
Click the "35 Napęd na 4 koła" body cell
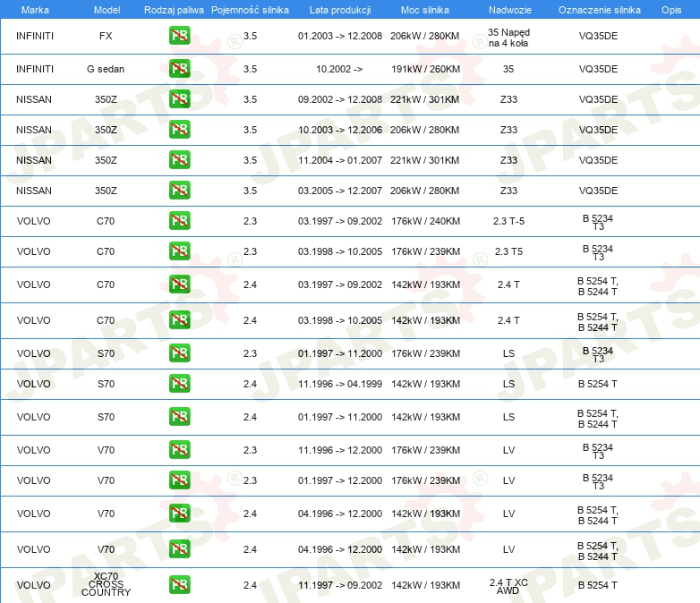508,37
